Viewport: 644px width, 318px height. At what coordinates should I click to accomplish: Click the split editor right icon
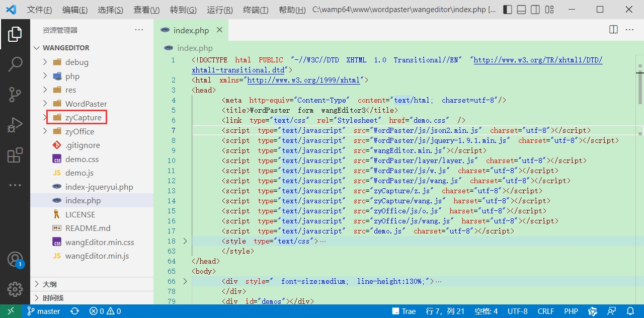click(613, 30)
